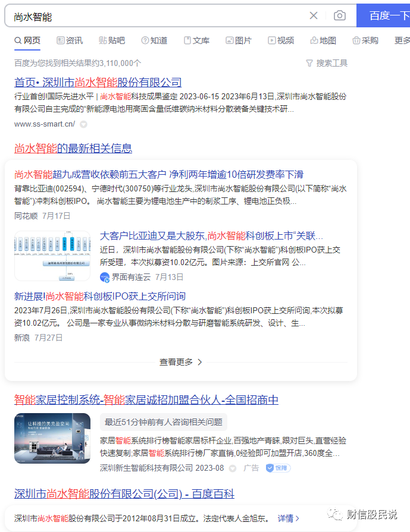Select the 网页 tab
The width and height of the screenshot is (410, 532).
click(27, 40)
